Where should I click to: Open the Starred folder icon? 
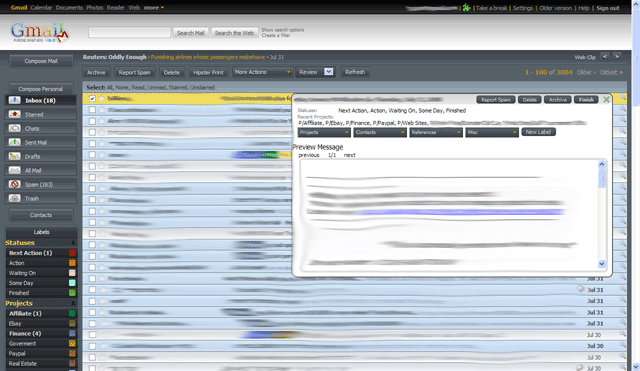15,114
